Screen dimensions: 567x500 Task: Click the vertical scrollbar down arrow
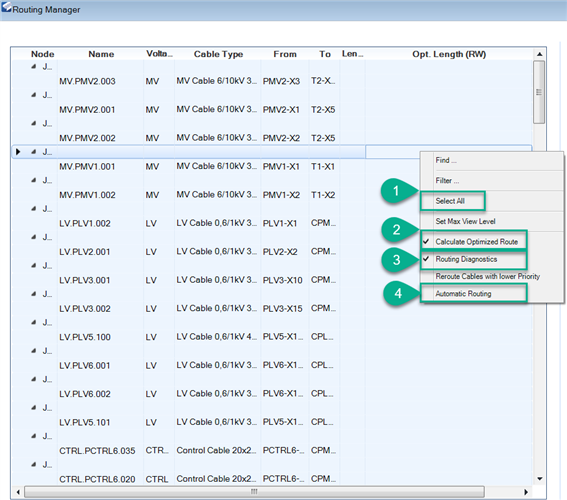pos(540,479)
